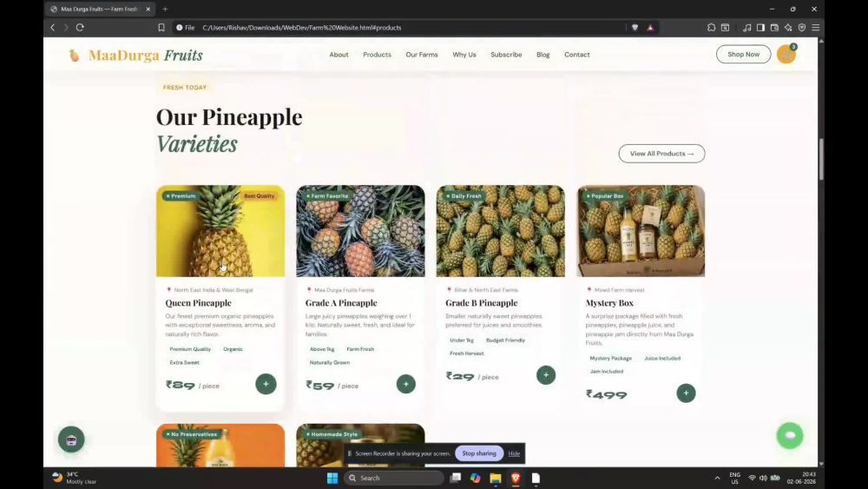Click View All Products button
The image size is (868, 489).
tap(661, 154)
